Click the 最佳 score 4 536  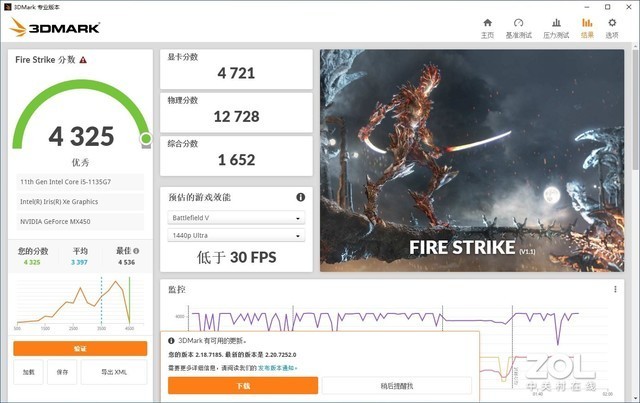click(127, 262)
